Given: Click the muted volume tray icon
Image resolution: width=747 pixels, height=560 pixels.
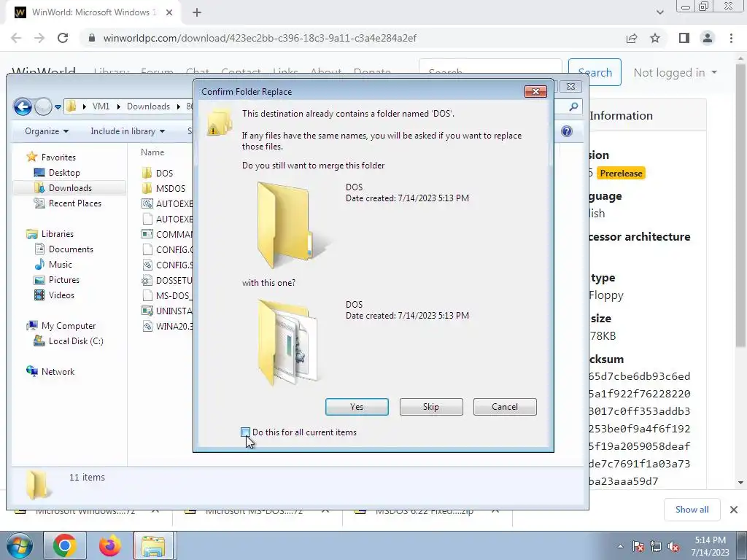Looking at the screenshot, I should tap(673, 546).
